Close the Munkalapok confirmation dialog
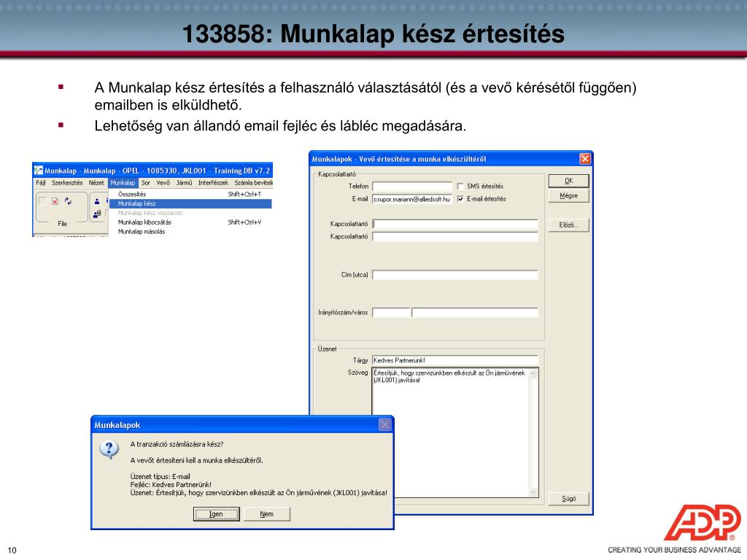Image resolution: width=747 pixels, height=560 pixels. point(385,424)
